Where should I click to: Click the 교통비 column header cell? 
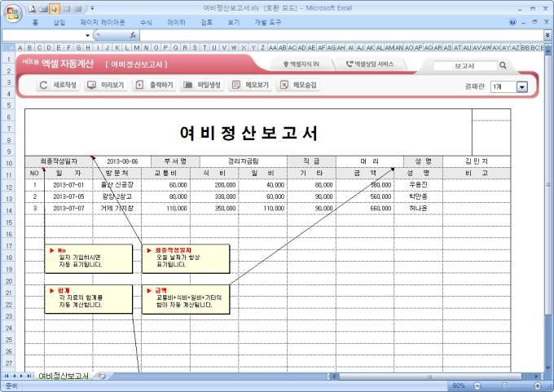coord(165,173)
